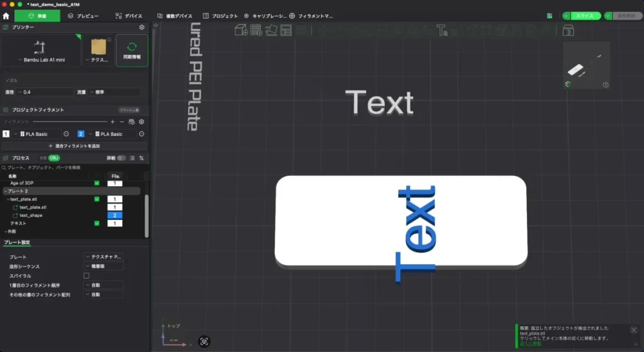The height and width of the screenshot is (352, 644).
Task: Click the Add Object cube icon in toolbar
Action: 241,30
